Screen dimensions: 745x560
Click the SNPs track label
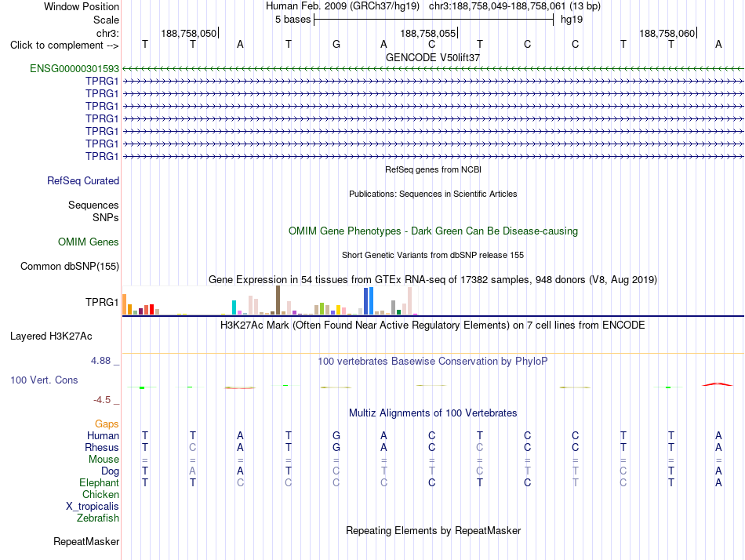pyautogui.click(x=106, y=217)
